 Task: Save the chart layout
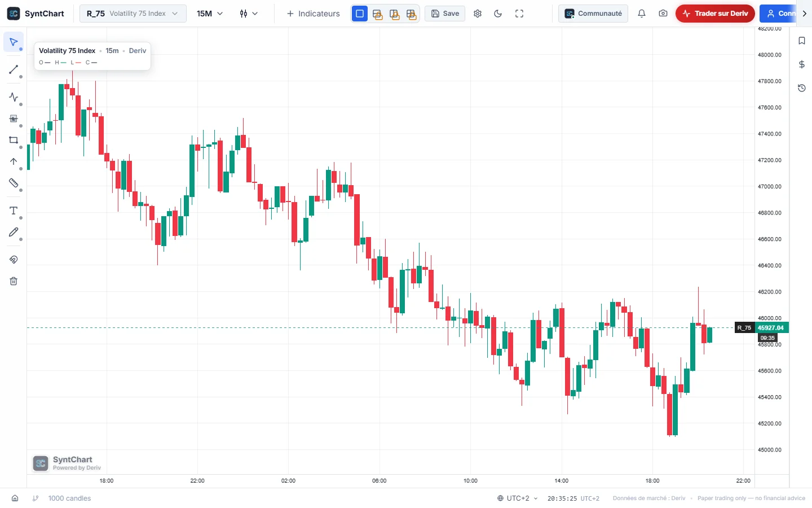pos(445,14)
